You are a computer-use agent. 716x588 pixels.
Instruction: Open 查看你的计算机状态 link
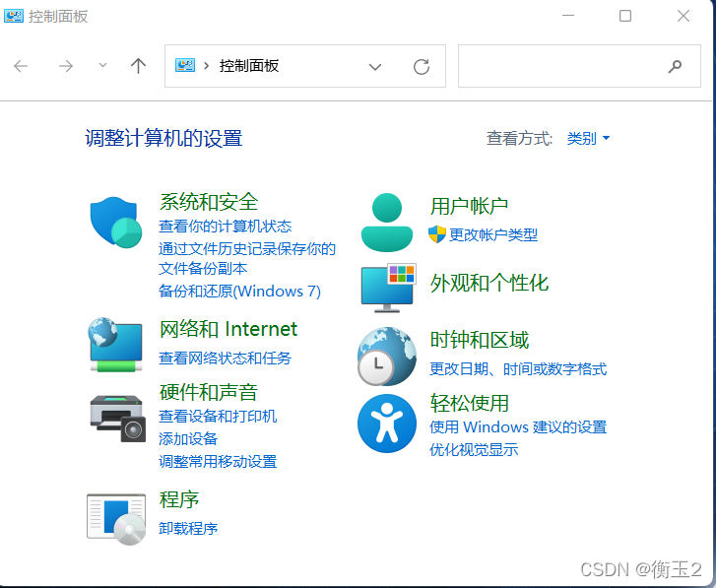(226, 226)
